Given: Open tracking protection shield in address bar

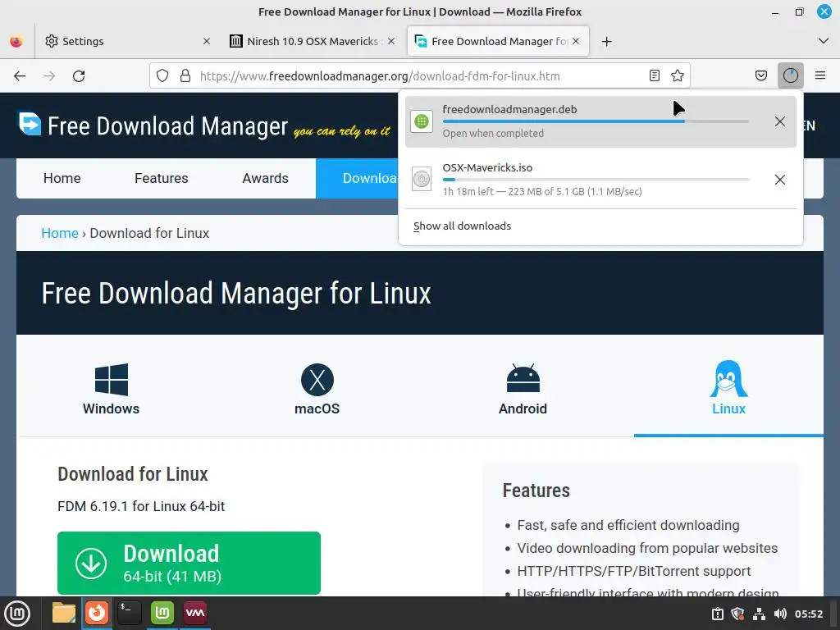Looking at the screenshot, I should (162, 75).
